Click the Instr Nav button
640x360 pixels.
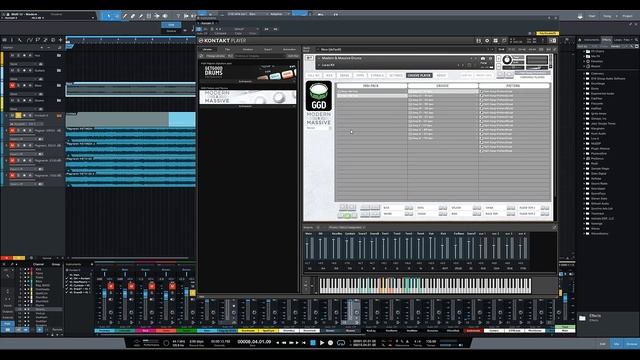293,56
